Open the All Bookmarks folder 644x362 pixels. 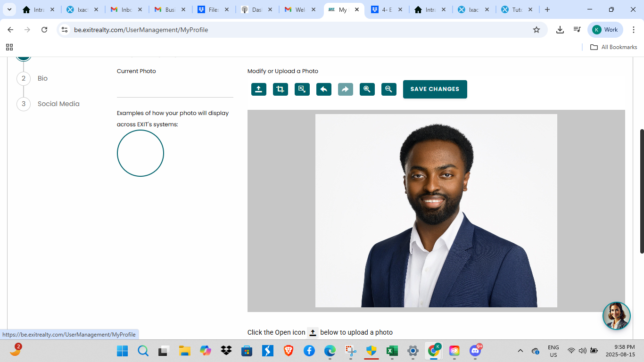(x=614, y=47)
